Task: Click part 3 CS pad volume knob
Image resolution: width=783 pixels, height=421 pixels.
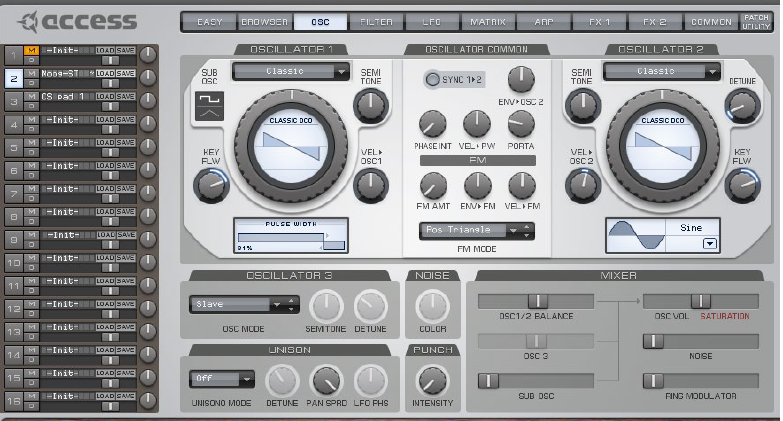Action: [x=148, y=101]
